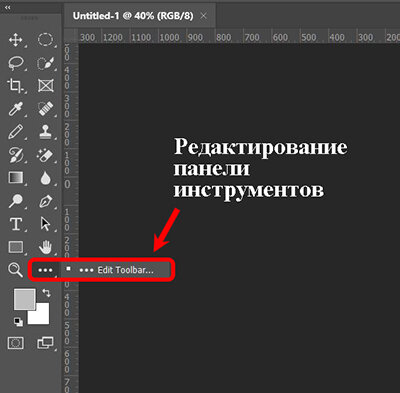Close the Untitled-1 document tab

tap(204, 16)
